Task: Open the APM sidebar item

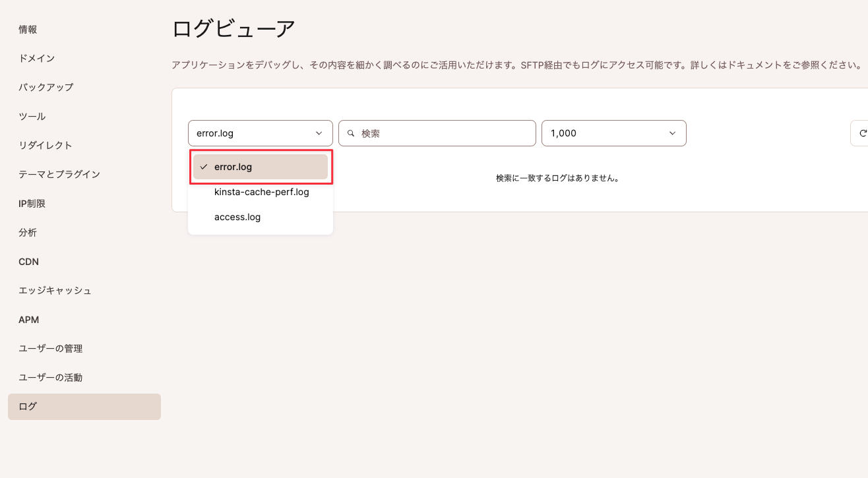Action: 28,320
